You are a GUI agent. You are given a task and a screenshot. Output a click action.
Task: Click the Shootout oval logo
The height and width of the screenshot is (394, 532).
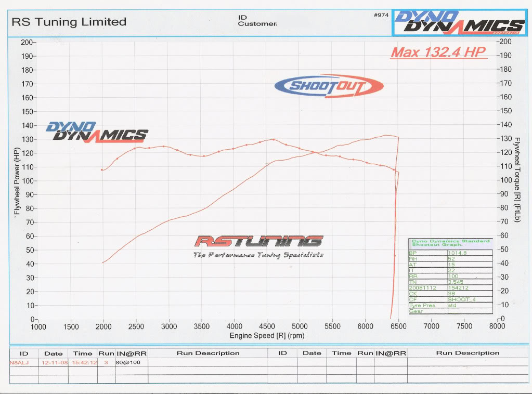click(x=329, y=86)
